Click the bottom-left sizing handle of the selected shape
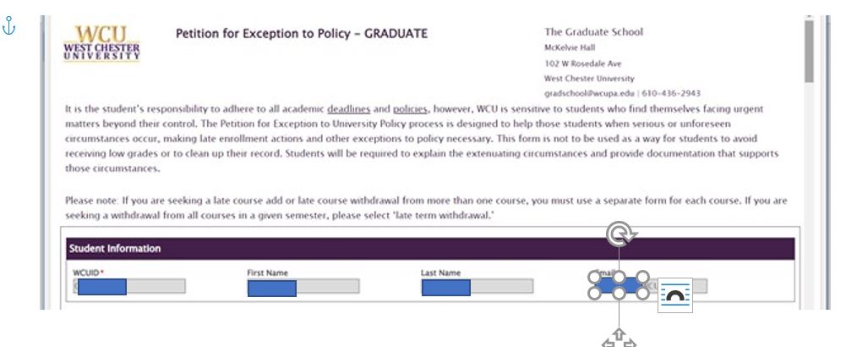The image size is (868, 347). (594, 293)
